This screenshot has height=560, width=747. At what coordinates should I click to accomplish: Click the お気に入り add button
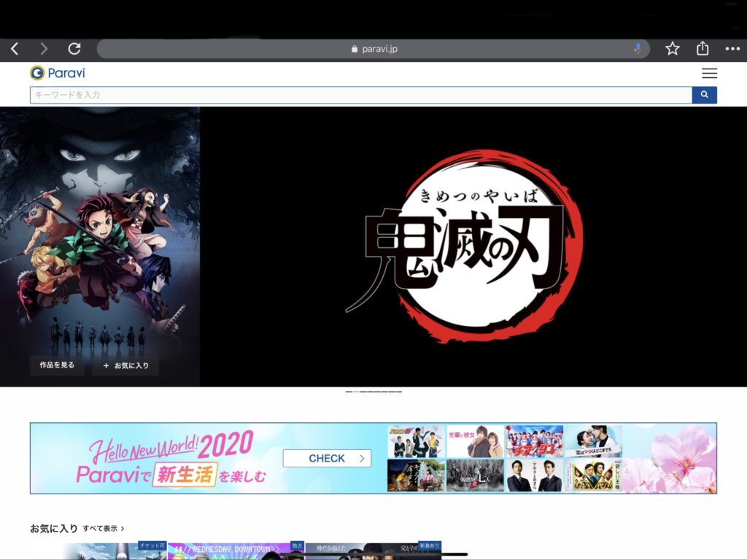pyautogui.click(x=125, y=366)
